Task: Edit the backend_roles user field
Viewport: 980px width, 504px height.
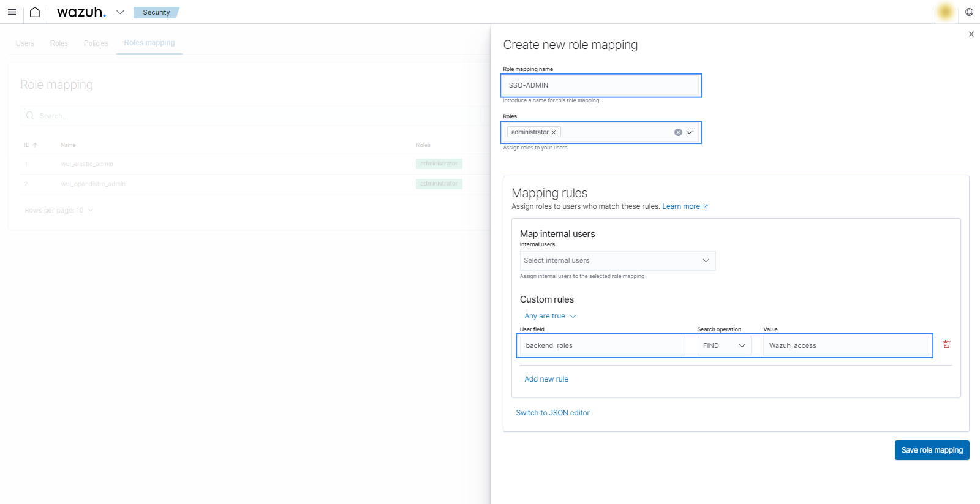Action: tap(603, 345)
